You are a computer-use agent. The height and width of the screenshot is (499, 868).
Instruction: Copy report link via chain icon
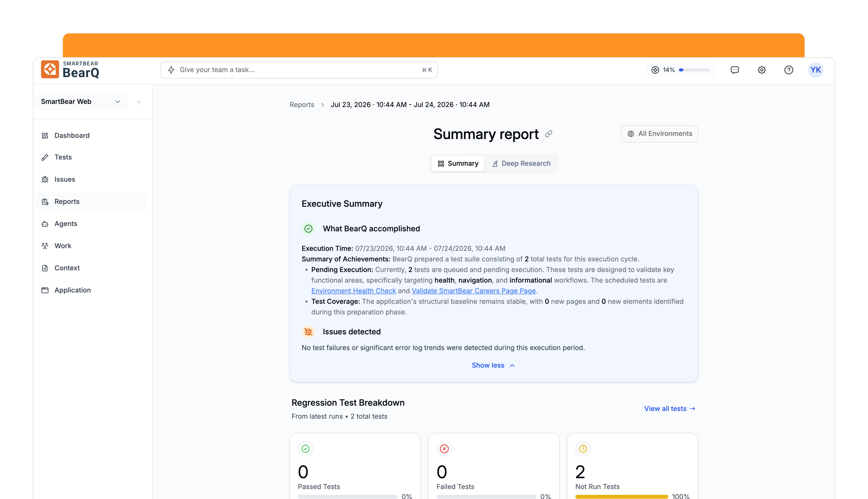(549, 134)
